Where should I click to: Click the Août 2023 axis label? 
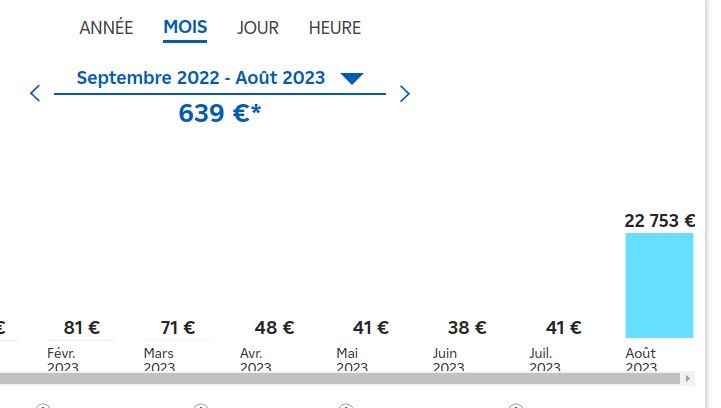[641, 360]
